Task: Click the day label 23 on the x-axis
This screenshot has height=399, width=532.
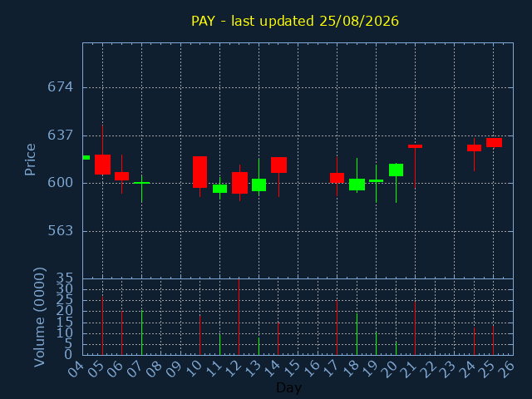Action: [x=447, y=369]
